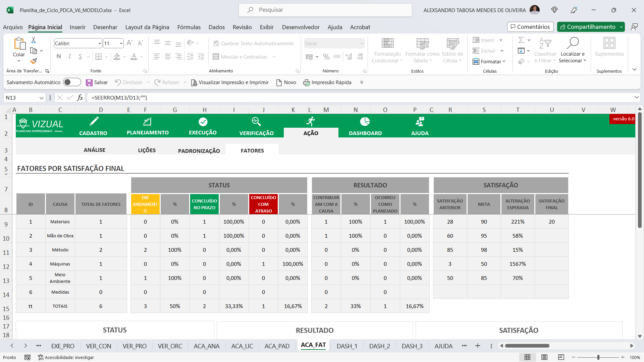644x362 pixels.
Task: Switch to Normal view in status bar
Action: (527, 357)
